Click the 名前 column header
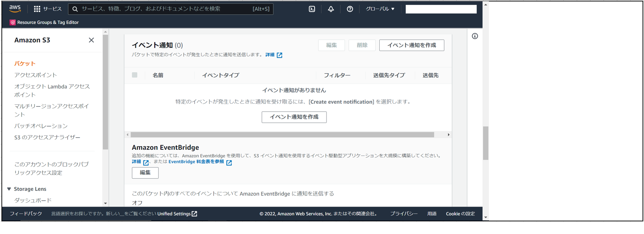 tap(158, 75)
